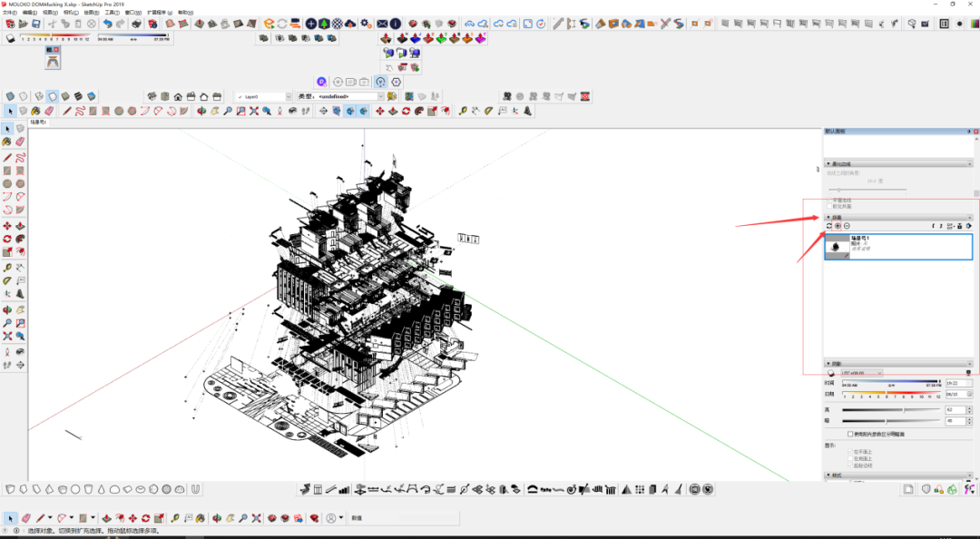Image resolution: width=980 pixels, height=539 pixels.
Task: Select Shaded with Textures style icon
Action: [x=78, y=96]
